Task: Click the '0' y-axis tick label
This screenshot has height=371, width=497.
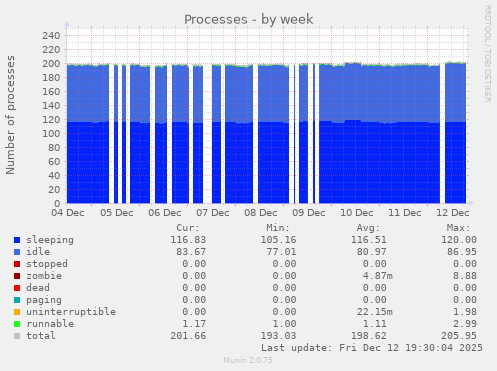Action: tap(57, 203)
